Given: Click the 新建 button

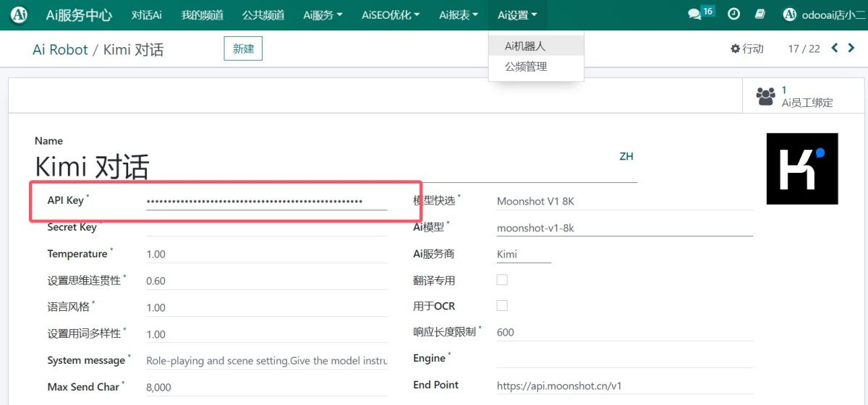Looking at the screenshot, I should click(243, 48).
